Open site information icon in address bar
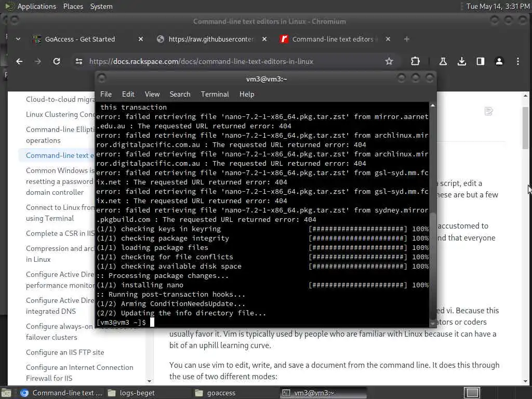This screenshot has width=532, height=399. pos(79,61)
